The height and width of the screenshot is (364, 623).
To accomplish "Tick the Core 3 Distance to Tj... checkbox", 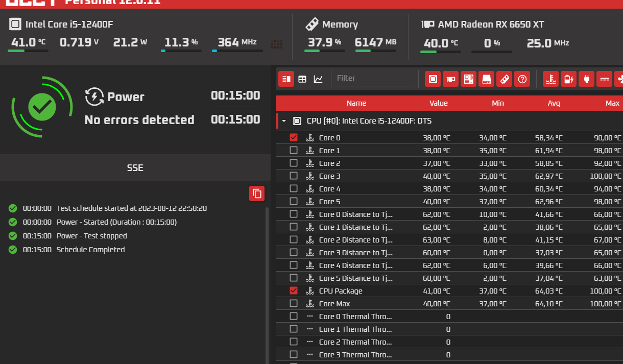I will click(294, 252).
